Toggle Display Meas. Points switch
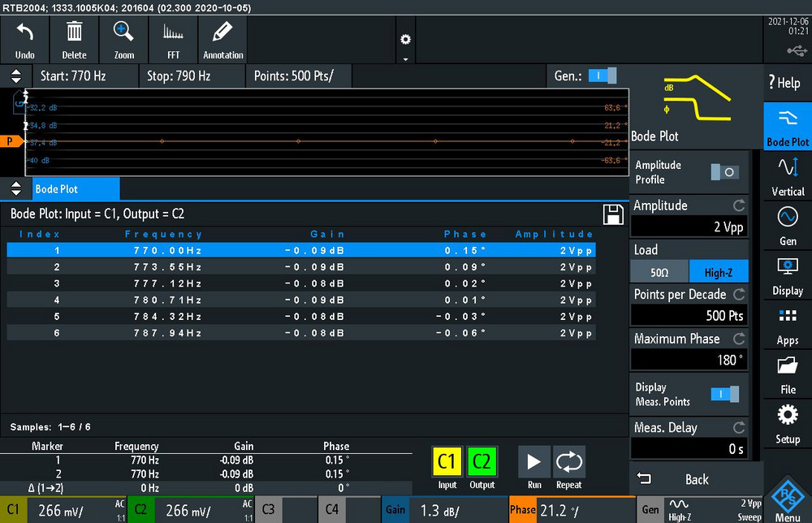This screenshot has width=812, height=523. 724,394
